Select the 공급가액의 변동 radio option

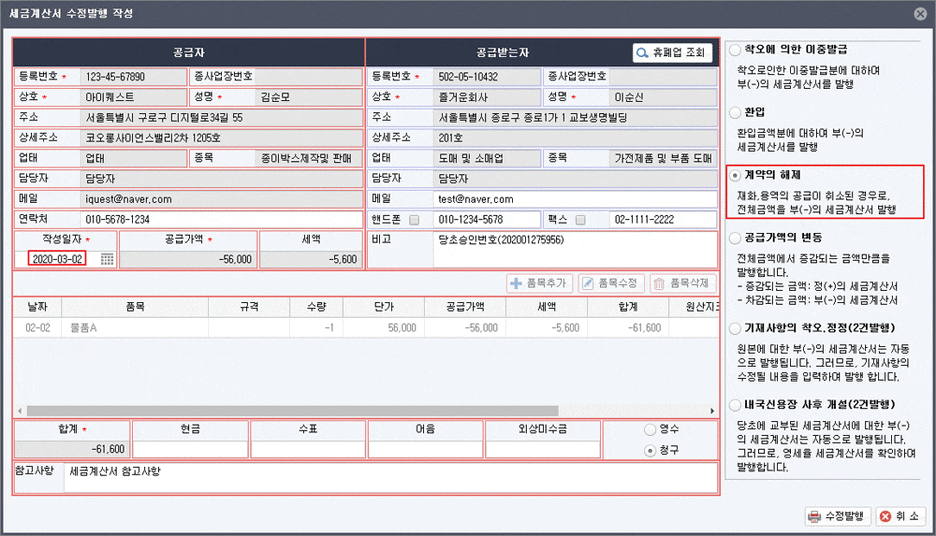point(735,238)
